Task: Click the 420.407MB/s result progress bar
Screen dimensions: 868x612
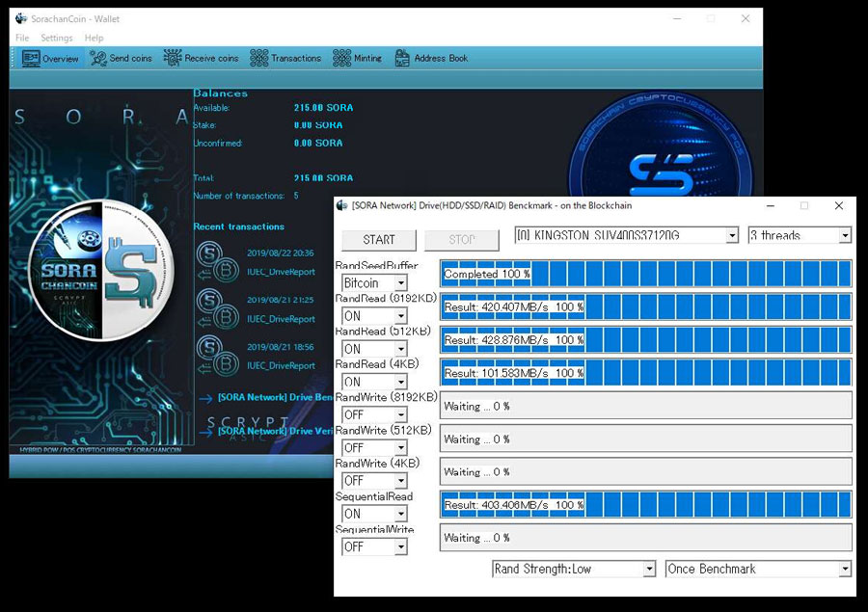Action: (x=646, y=306)
